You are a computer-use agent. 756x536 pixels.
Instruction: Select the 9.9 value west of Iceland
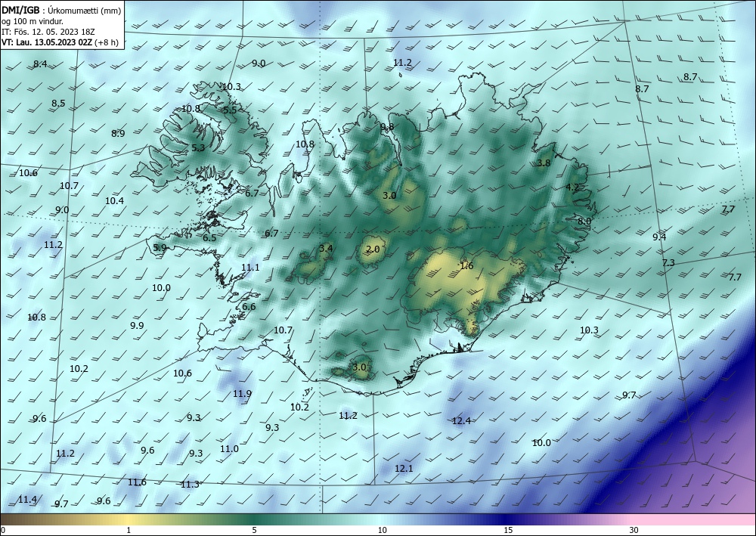coord(137,325)
